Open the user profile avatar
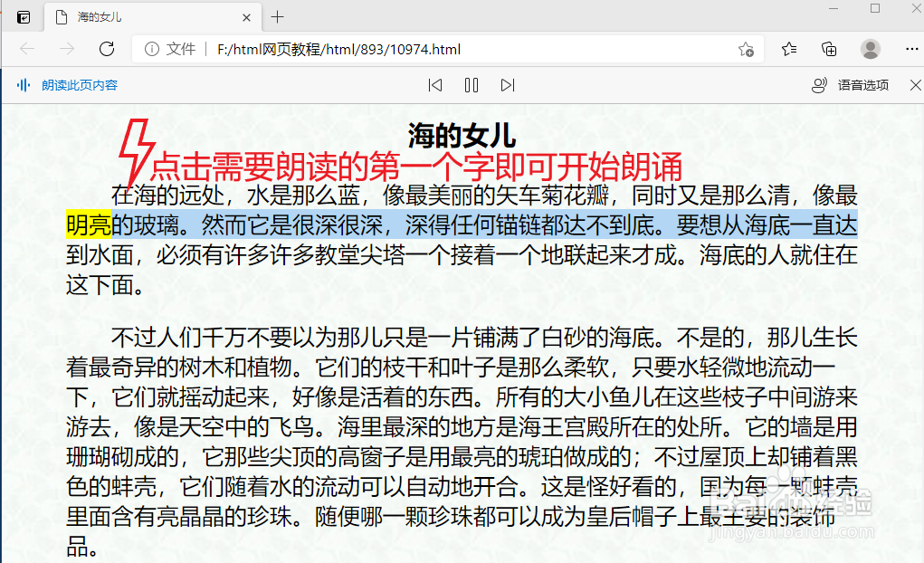924x563 pixels. coord(871,49)
